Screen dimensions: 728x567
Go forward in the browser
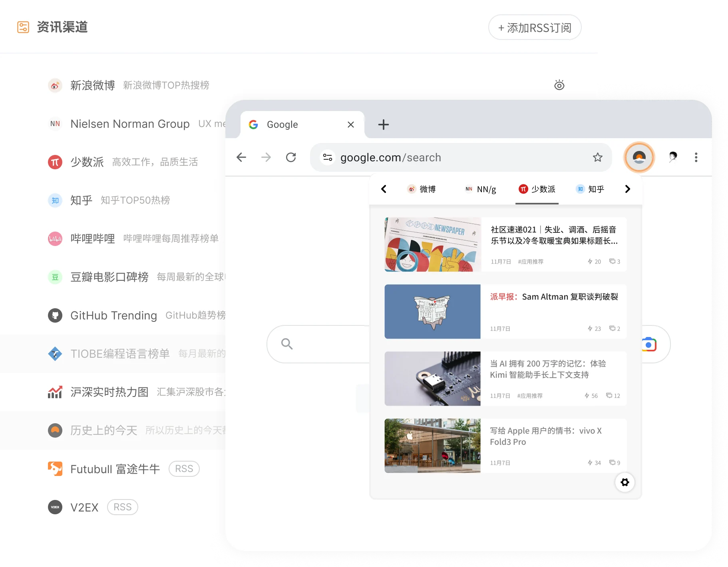point(266,157)
